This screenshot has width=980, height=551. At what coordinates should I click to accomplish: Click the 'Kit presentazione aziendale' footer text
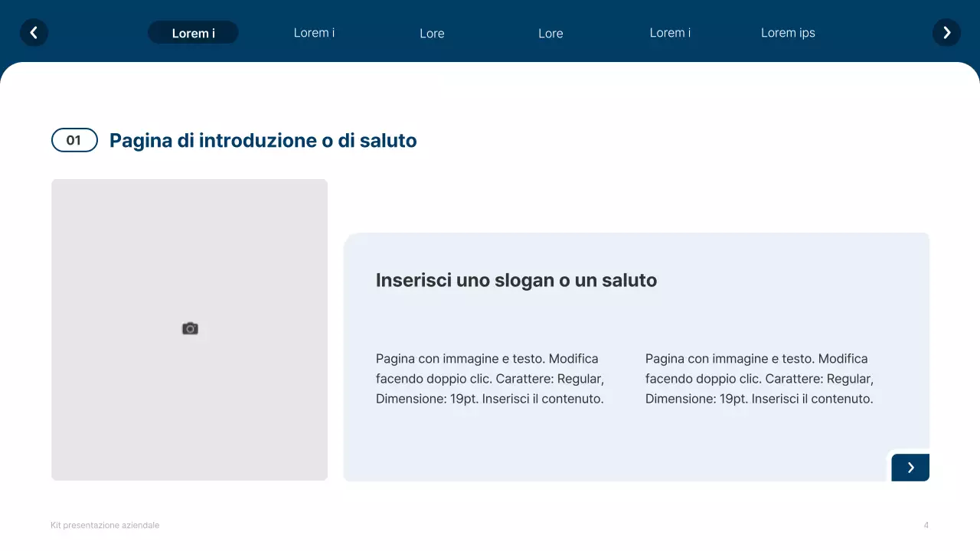[x=105, y=525]
